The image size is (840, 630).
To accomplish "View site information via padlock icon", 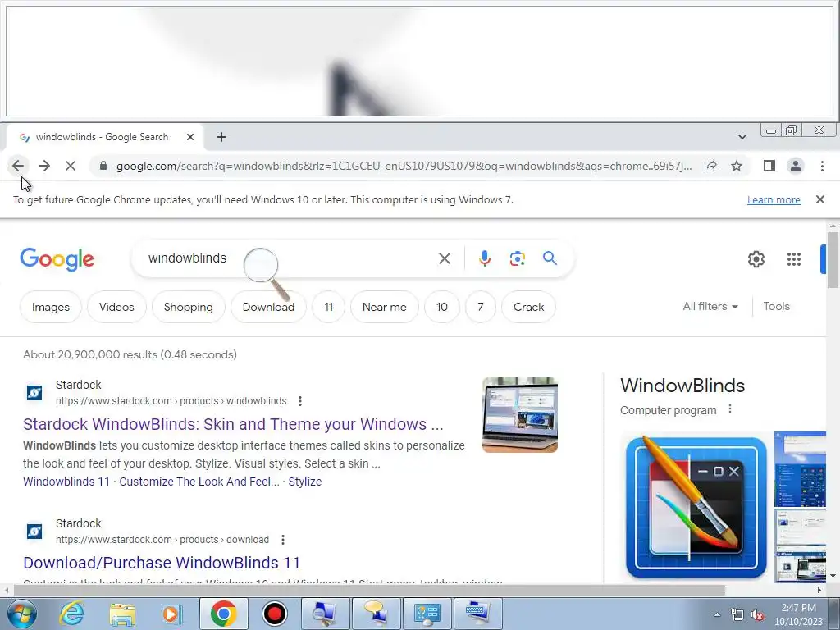I will click(103, 166).
